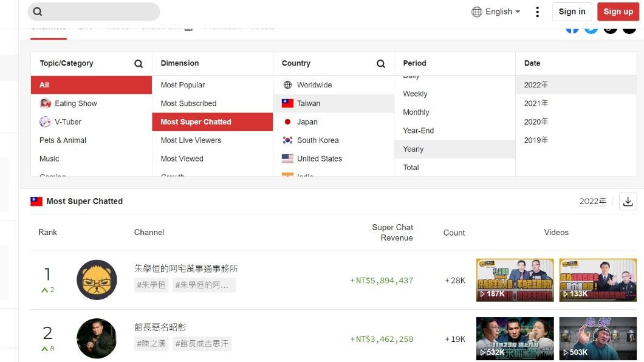Open the 2022年 date selector above table
This screenshot has width=644, height=362.
pos(592,202)
